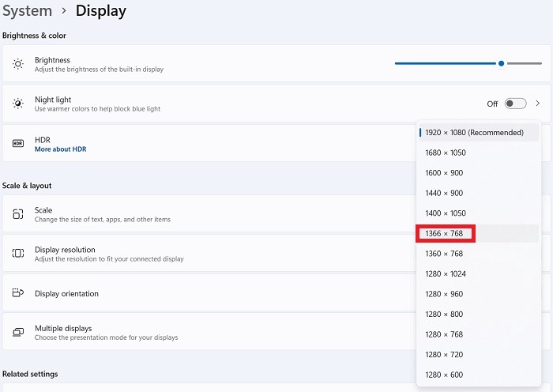This screenshot has height=392, width=553.
Task: Go back to System breadcrumb
Action: (x=27, y=11)
